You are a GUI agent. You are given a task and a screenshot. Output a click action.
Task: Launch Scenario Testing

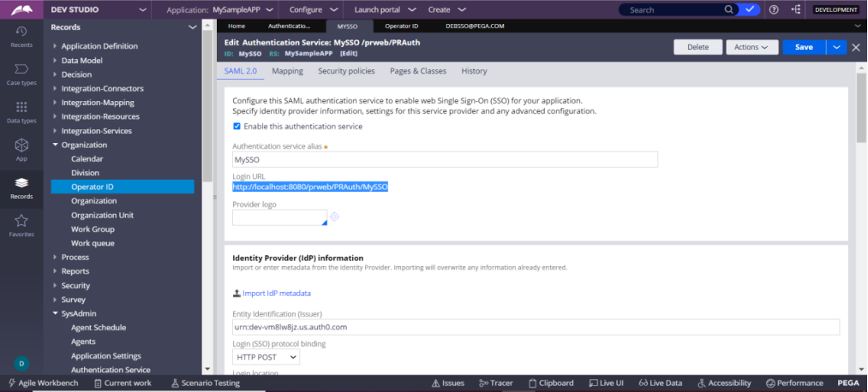pos(206,383)
